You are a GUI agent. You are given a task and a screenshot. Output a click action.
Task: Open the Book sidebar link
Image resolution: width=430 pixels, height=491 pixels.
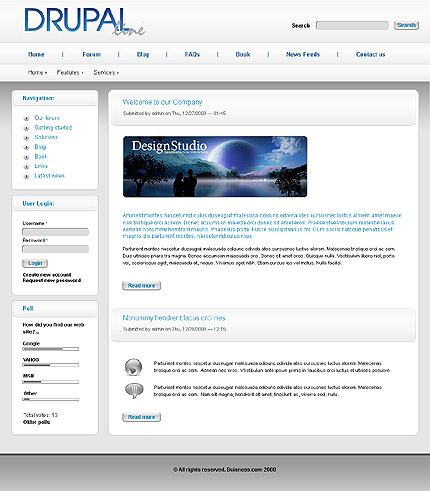pyautogui.click(x=41, y=157)
